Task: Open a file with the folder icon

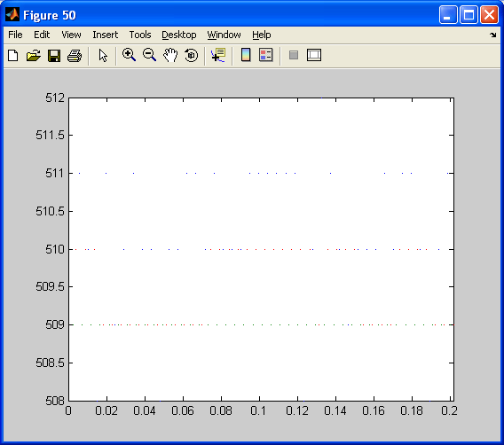Action: (34, 56)
